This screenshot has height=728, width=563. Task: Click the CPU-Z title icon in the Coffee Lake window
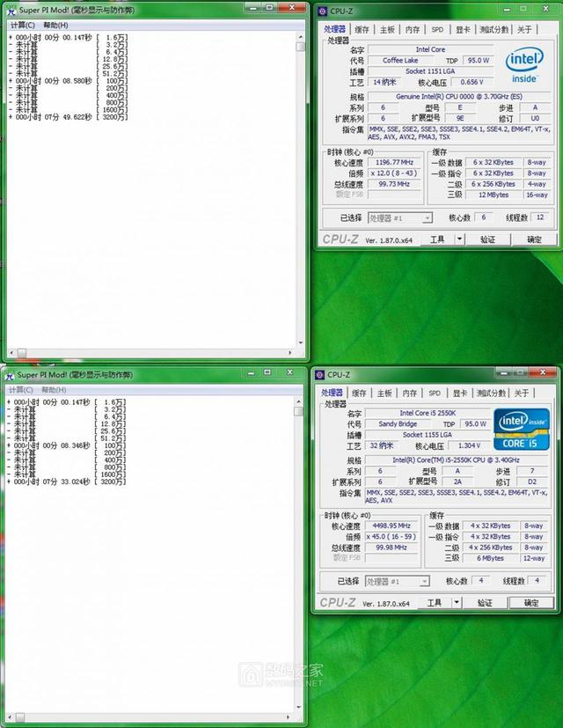pos(323,11)
